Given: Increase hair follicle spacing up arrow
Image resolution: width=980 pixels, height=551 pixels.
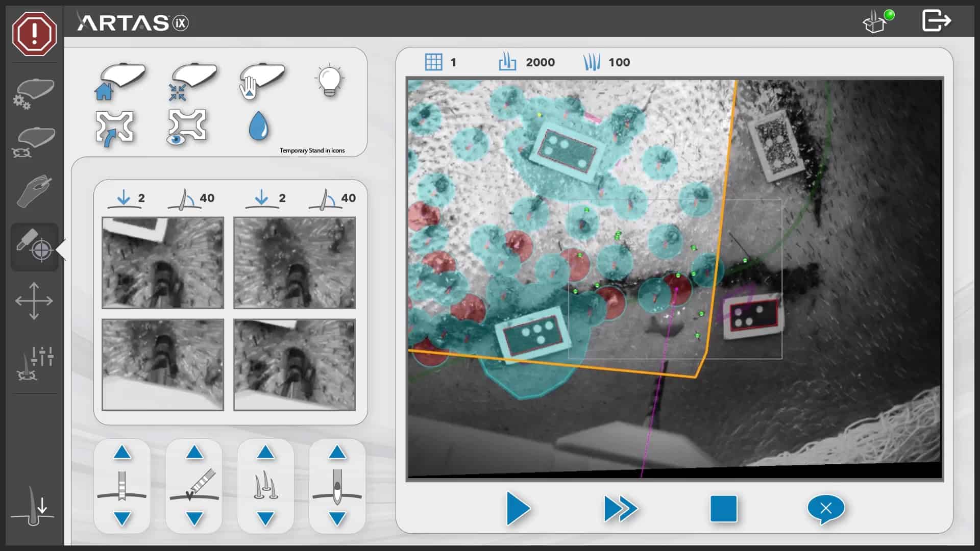Looking at the screenshot, I should point(265,453).
